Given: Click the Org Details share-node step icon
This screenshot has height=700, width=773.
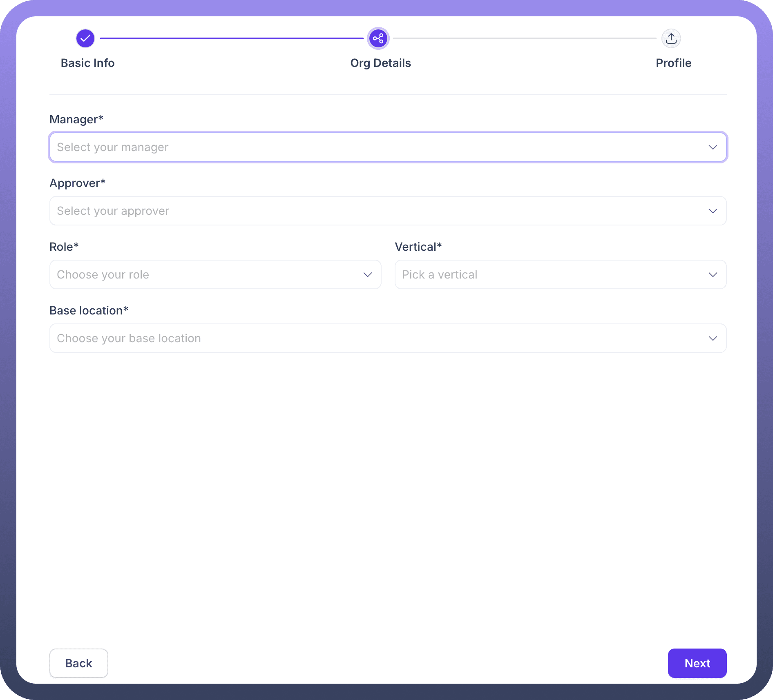Looking at the screenshot, I should point(378,38).
